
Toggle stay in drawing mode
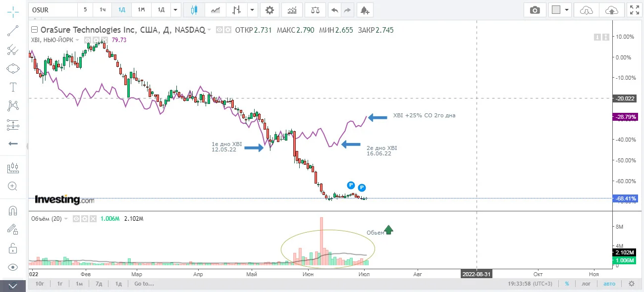pos(13,229)
